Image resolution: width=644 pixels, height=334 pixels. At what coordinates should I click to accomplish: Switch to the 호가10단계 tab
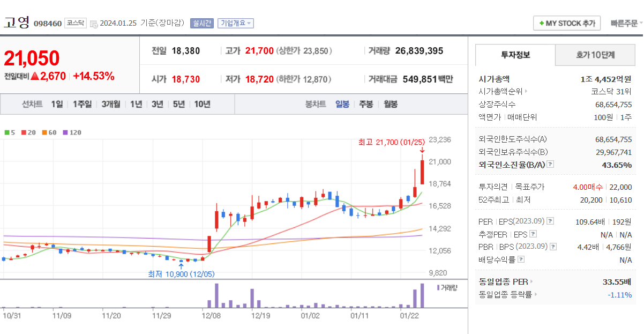click(595, 55)
